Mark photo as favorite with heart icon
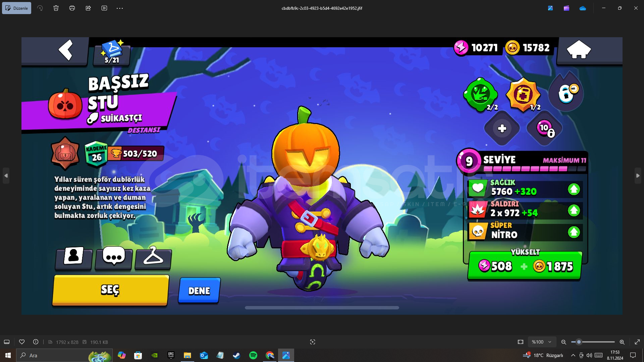This screenshot has height=362, width=644. (22, 342)
